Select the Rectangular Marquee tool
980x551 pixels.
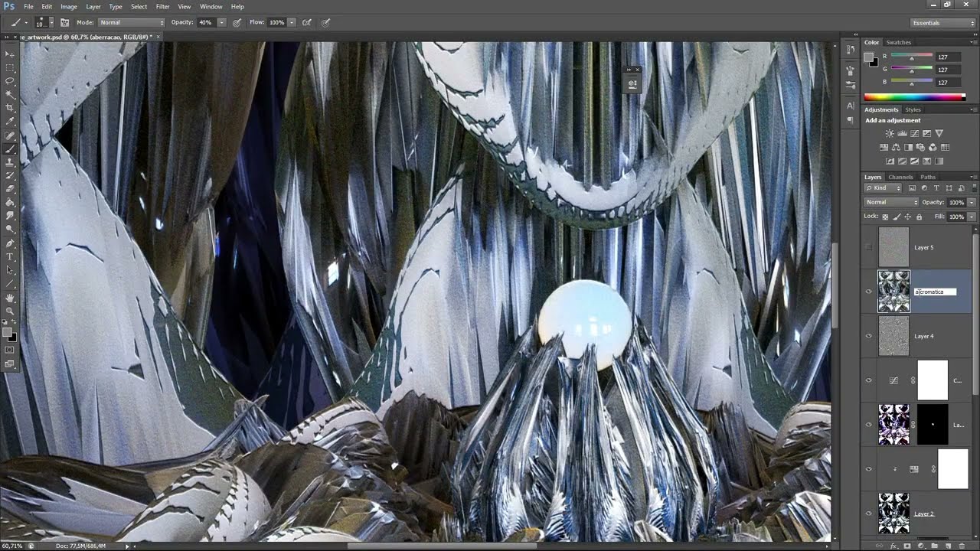[x=10, y=67]
